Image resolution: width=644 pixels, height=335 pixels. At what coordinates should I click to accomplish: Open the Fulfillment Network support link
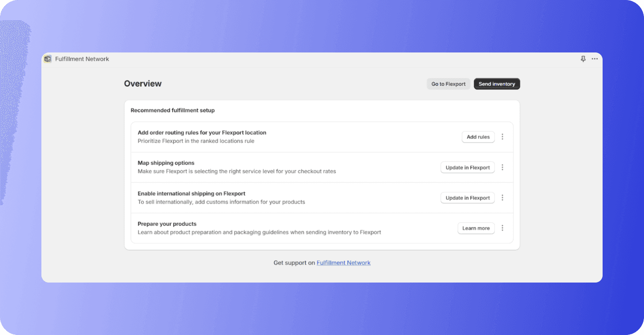[343, 262]
